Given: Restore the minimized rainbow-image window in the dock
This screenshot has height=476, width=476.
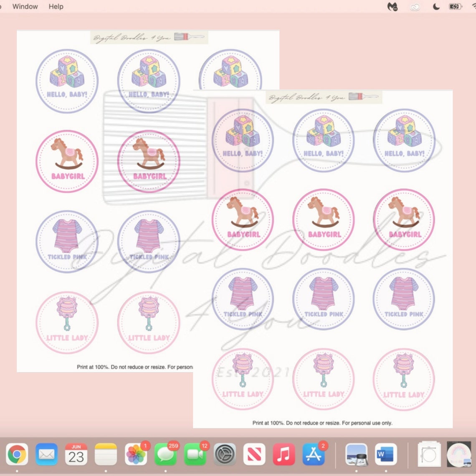Looking at the screenshot, I should pos(459,454).
